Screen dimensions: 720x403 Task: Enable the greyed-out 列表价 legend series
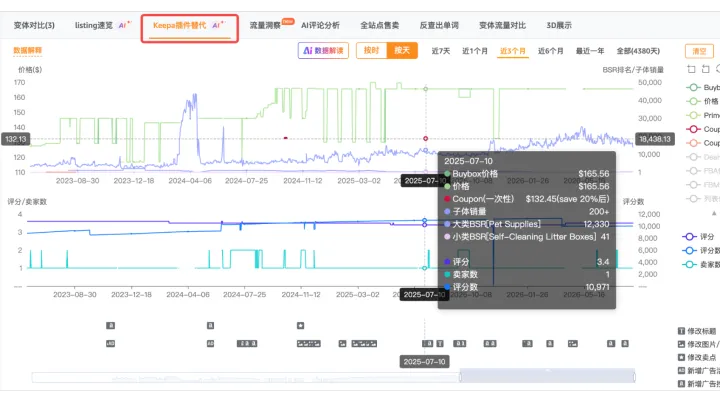click(x=703, y=199)
